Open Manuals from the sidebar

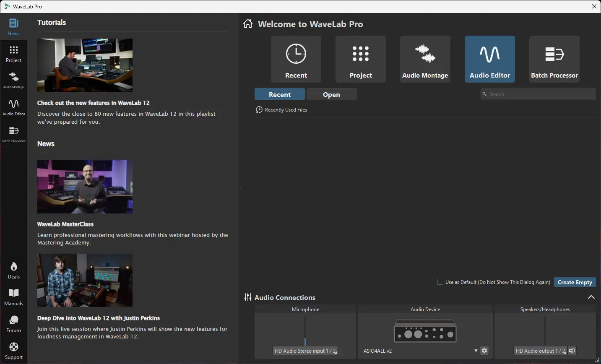click(x=13, y=297)
